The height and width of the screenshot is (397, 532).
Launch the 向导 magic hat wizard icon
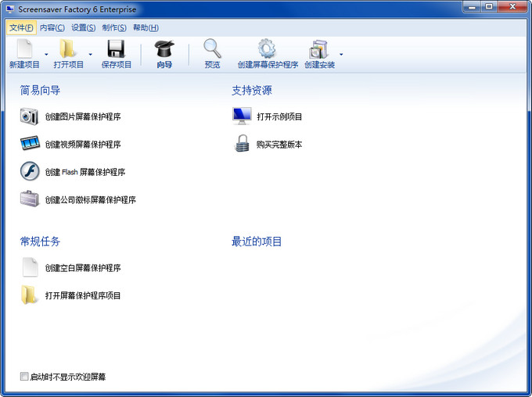(x=164, y=48)
